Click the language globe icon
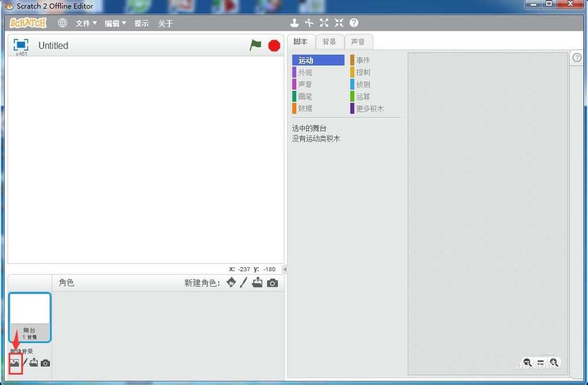The image size is (588, 385). [62, 23]
